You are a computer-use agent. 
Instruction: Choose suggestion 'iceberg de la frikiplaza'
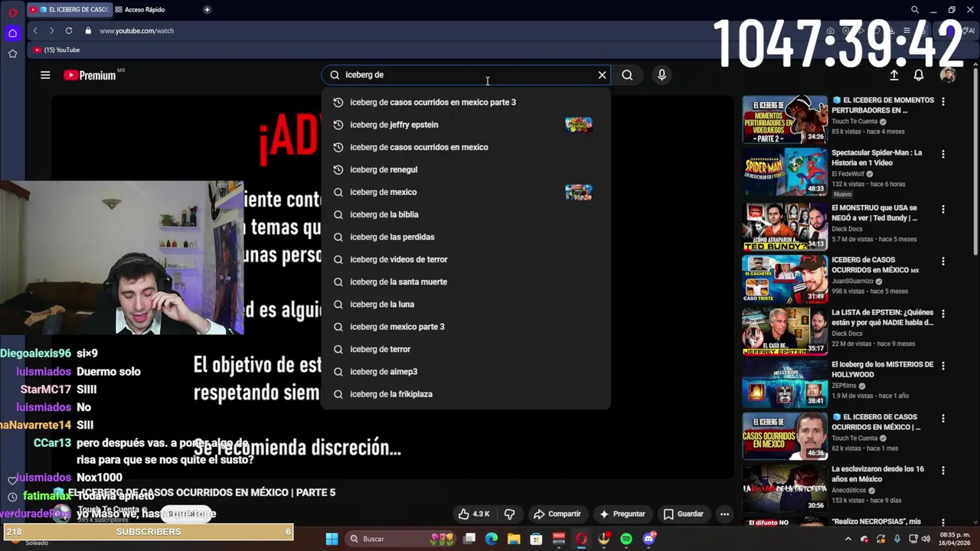tap(465, 394)
